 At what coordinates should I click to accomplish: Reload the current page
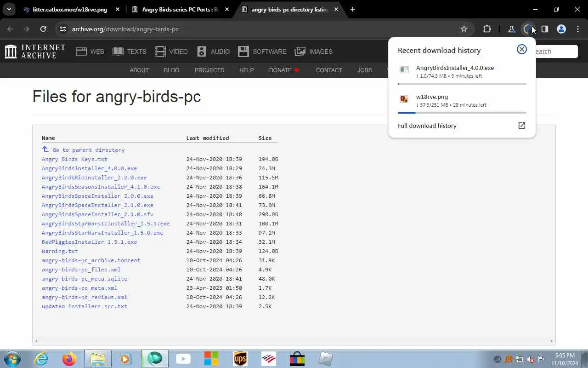click(x=43, y=29)
